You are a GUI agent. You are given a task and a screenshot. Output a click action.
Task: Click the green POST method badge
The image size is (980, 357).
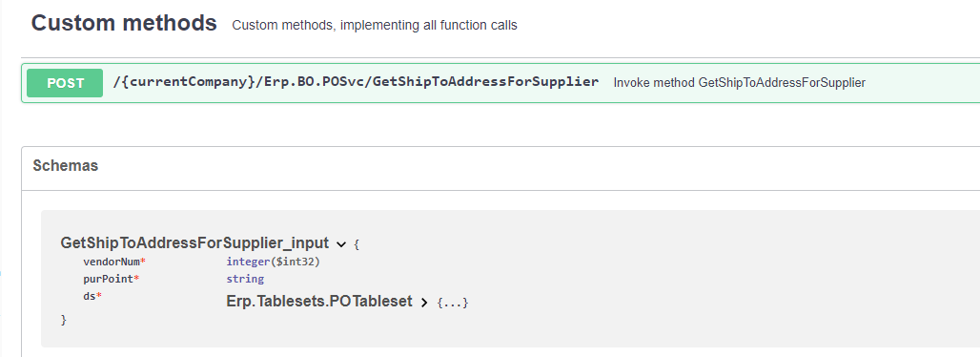[x=65, y=83]
